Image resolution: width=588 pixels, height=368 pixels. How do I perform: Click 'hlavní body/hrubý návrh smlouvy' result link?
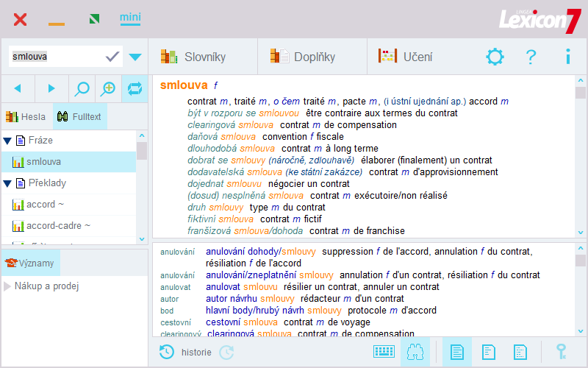click(x=273, y=311)
